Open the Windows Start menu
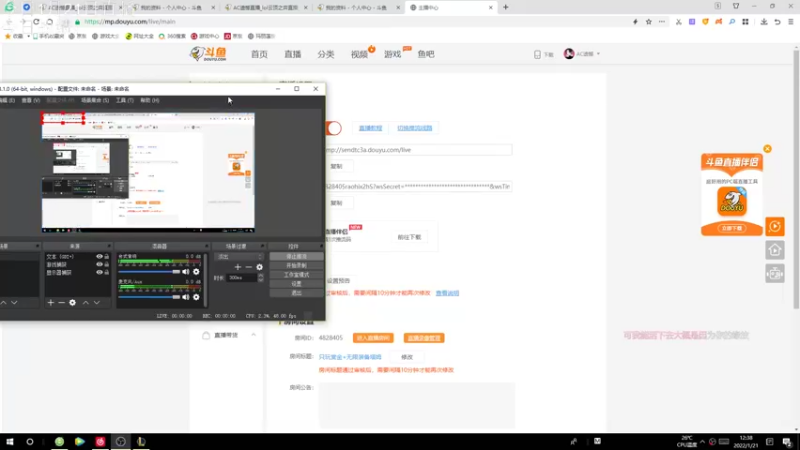 click(x=10, y=441)
